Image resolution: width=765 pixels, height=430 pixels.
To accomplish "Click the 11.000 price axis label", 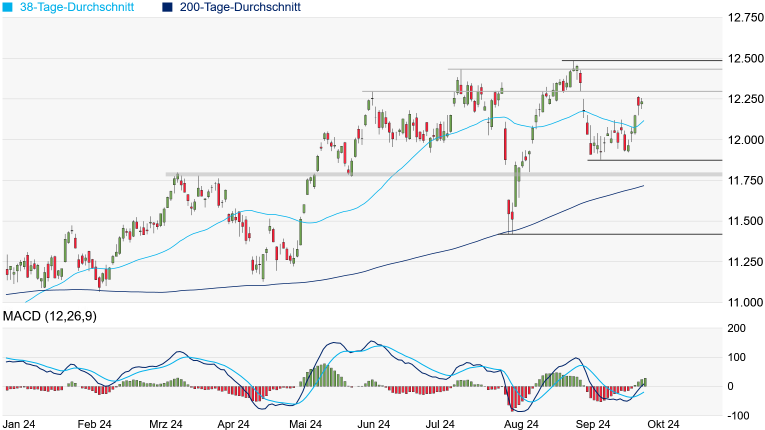I will (746, 302).
